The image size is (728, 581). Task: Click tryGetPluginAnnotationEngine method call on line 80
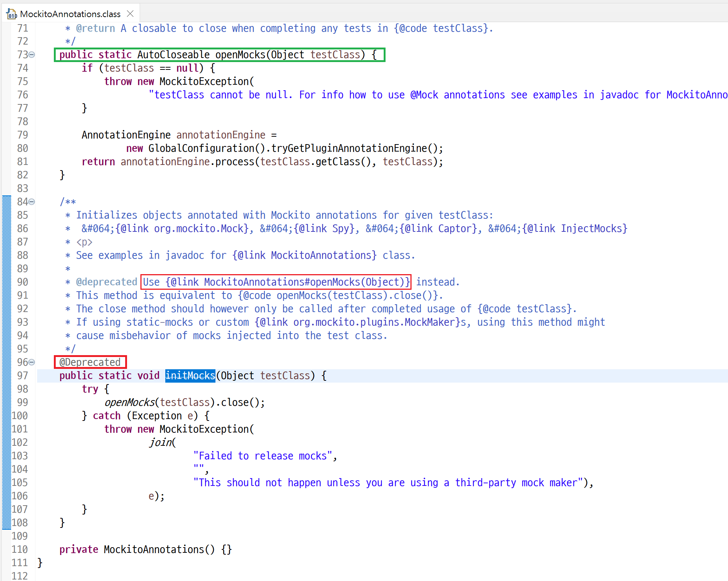click(x=349, y=148)
